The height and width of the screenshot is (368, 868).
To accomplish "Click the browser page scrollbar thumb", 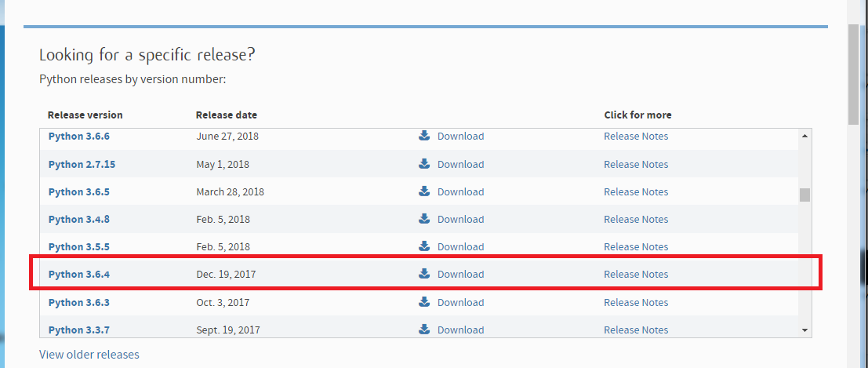I will (x=853, y=75).
